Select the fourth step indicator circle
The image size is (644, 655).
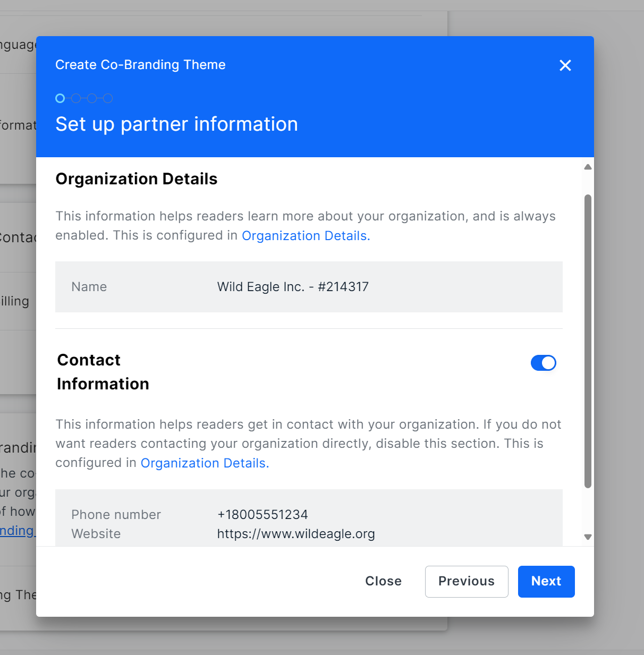click(x=108, y=98)
